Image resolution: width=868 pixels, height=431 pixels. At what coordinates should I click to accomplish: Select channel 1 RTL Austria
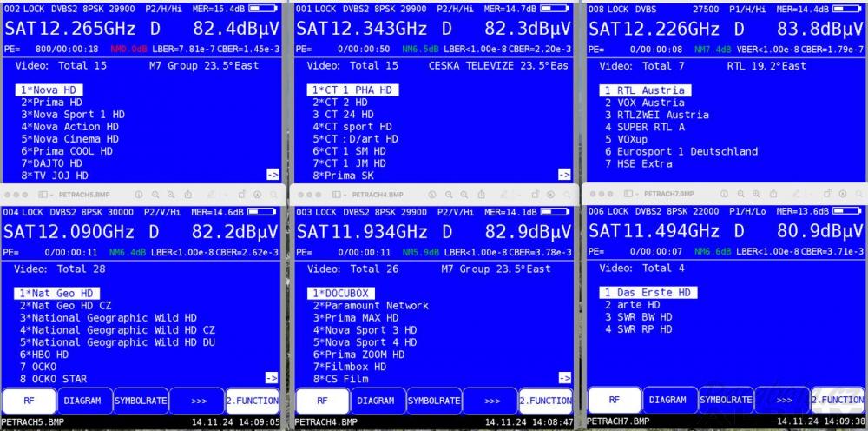(x=645, y=90)
